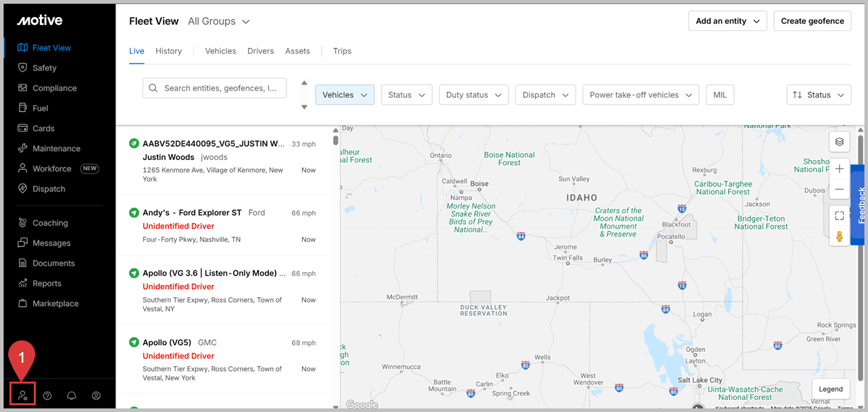868x412 pixels.
Task: Switch to the Live tab
Action: [x=136, y=51]
